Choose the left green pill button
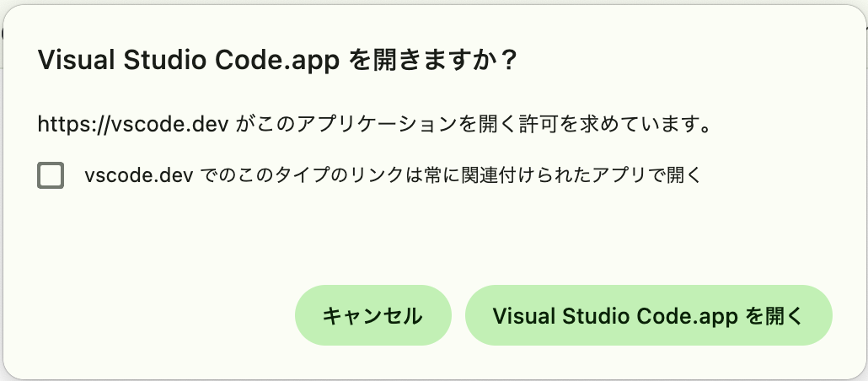This screenshot has width=868, height=381. 373,315
